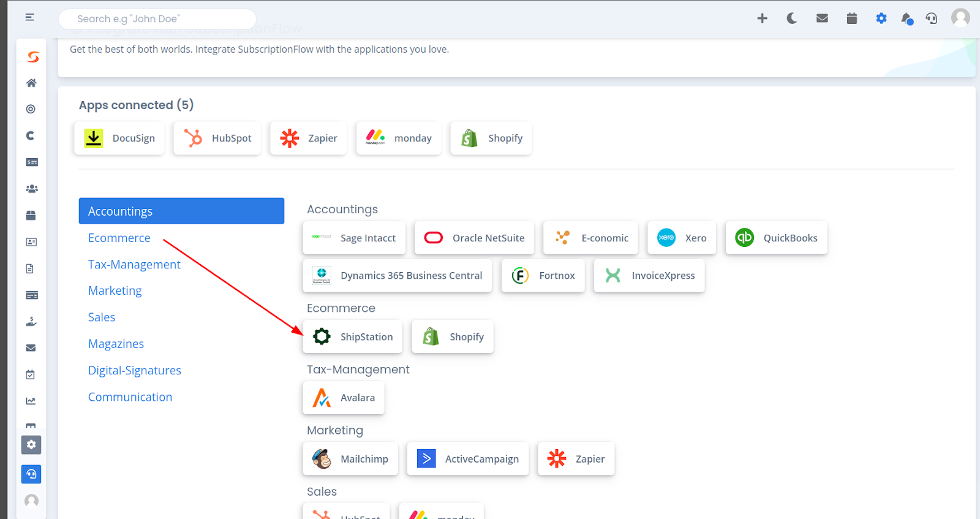
Task: Open E-conomic integration
Action: coord(590,238)
